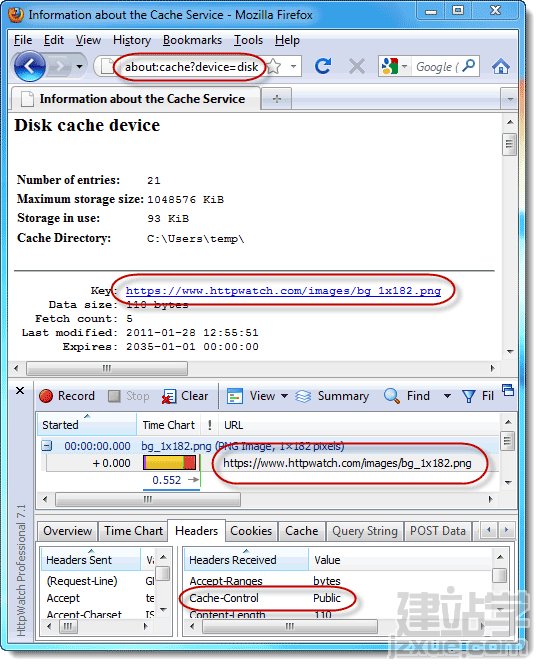Switch to the Query String tab

point(365,531)
